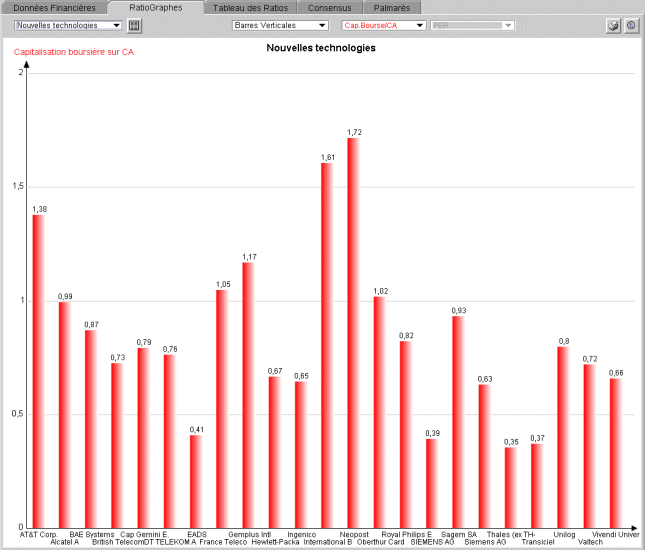The height and width of the screenshot is (550, 645).
Task: Click the EADS bar valued 0,41
Action: click(x=196, y=481)
